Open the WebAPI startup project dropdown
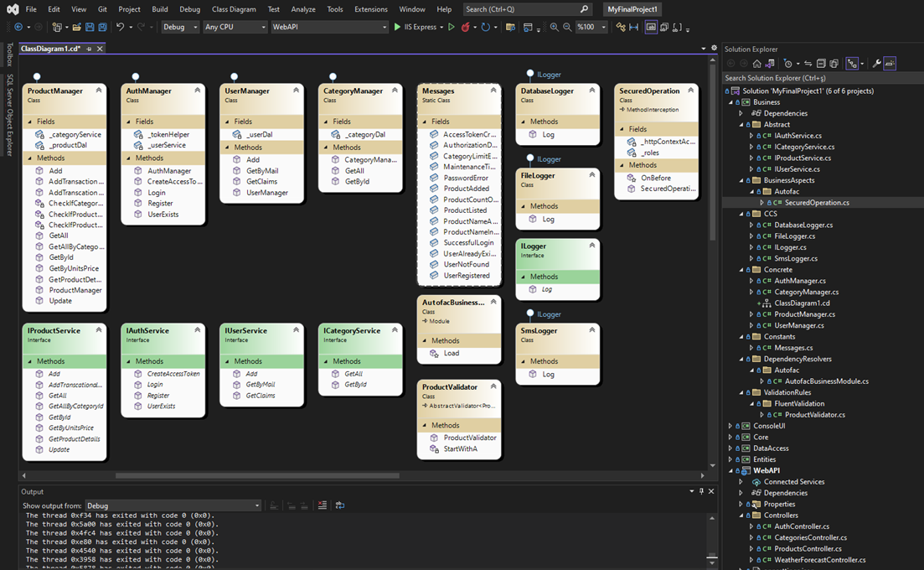This screenshot has width=924, height=570. coord(329,27)
